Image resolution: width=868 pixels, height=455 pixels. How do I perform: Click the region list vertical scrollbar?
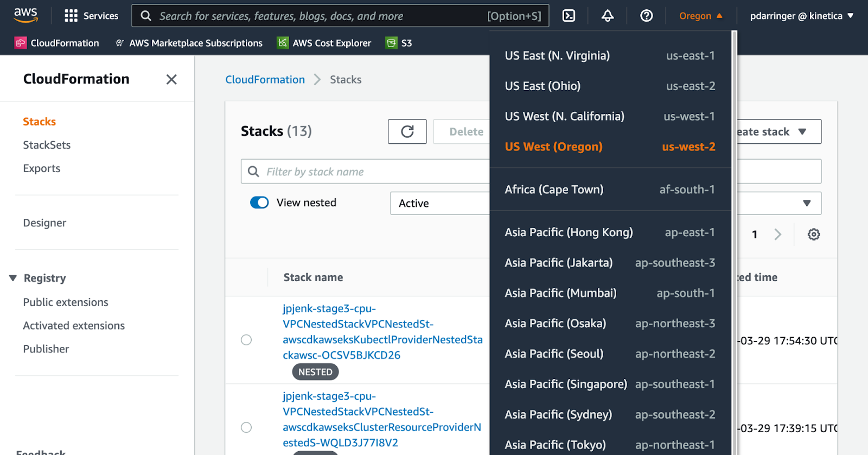[735, 243]
